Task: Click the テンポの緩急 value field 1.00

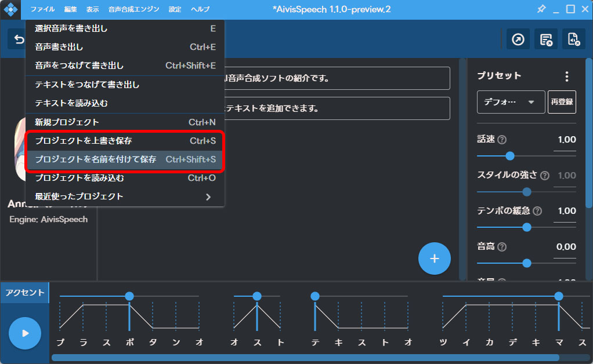Action: (565, 211)
